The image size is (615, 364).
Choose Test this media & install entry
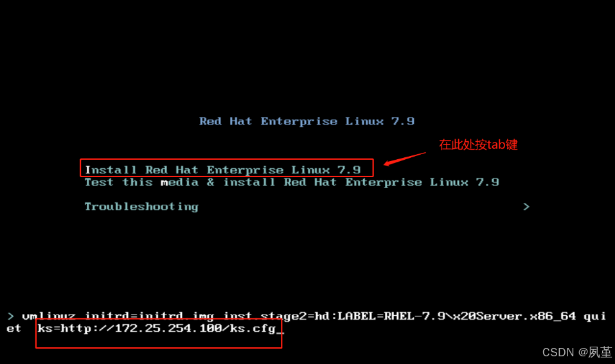pyautogui.click(x=292, y=182)
